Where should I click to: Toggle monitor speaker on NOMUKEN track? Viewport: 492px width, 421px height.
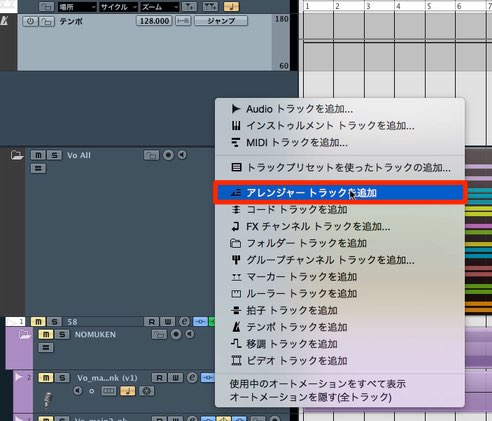(190, 334)
